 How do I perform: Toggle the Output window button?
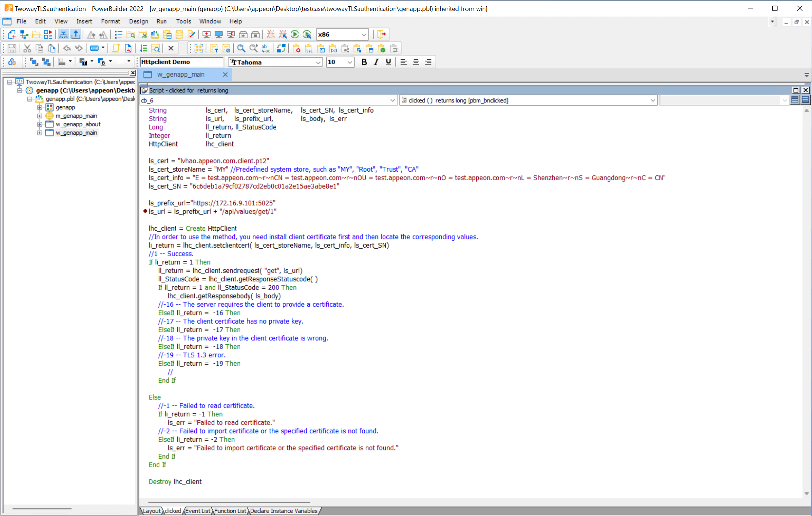pos(76,34)
